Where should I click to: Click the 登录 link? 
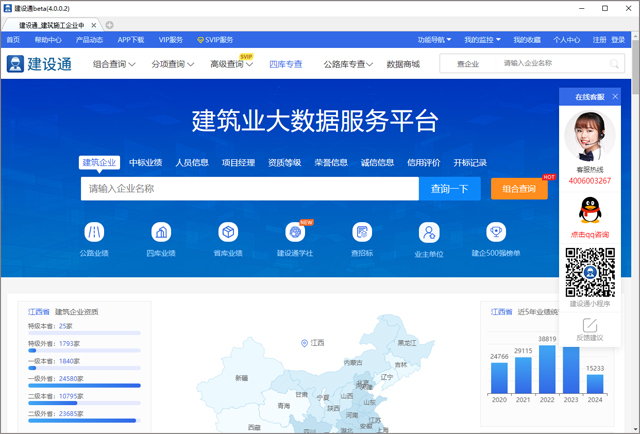click(618, 40)
